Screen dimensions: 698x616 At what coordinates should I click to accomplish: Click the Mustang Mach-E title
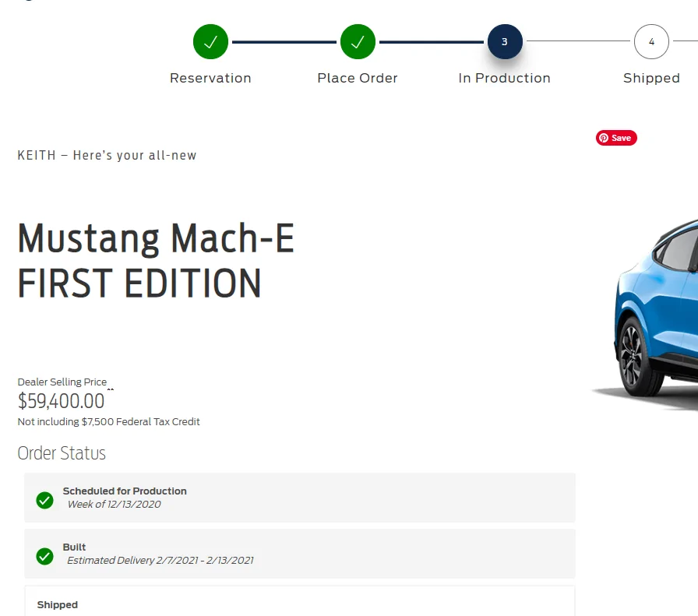[156, 239]
